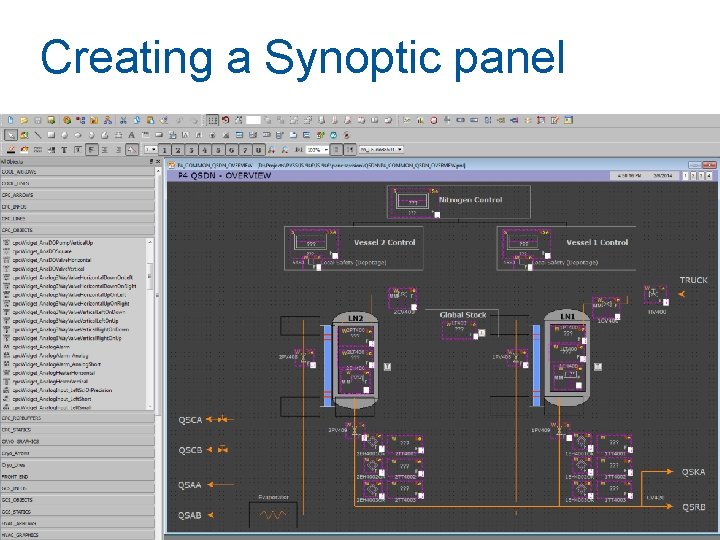Toggle layer 6 visibility button
The height and width of the screenshot is (540, 720).
[231, 150]
